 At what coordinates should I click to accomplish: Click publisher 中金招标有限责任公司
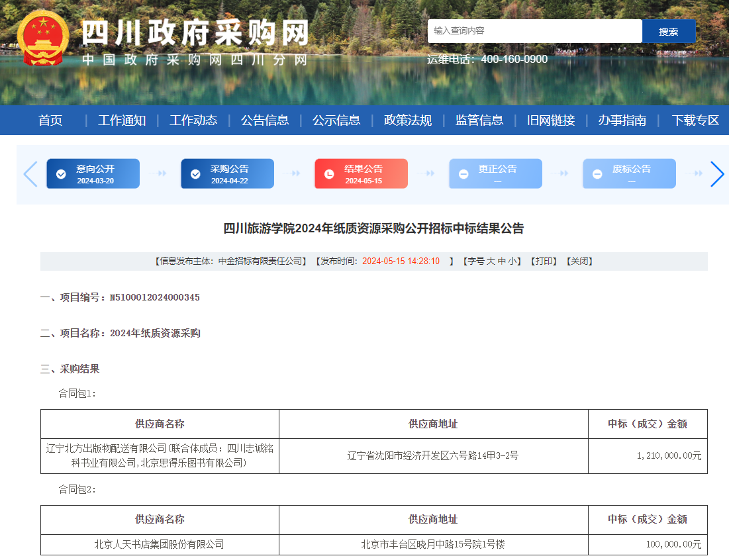point(260,261)
